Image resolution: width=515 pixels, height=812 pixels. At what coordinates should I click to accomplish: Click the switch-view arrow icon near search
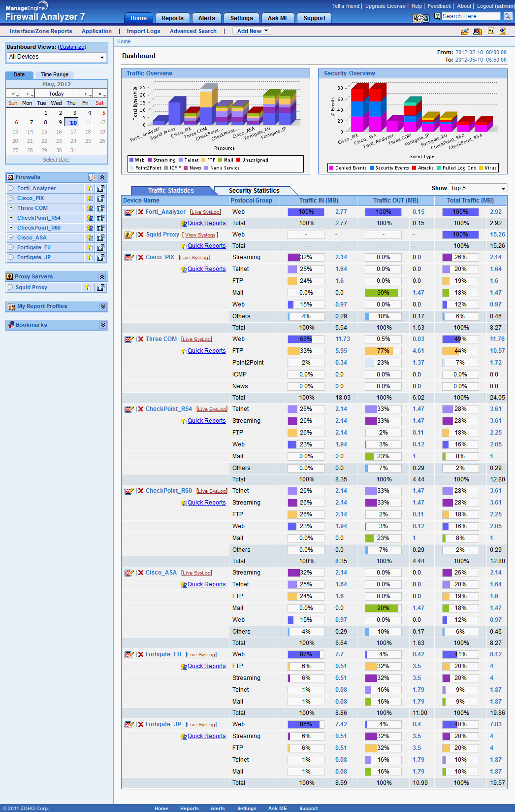[421, 18]
